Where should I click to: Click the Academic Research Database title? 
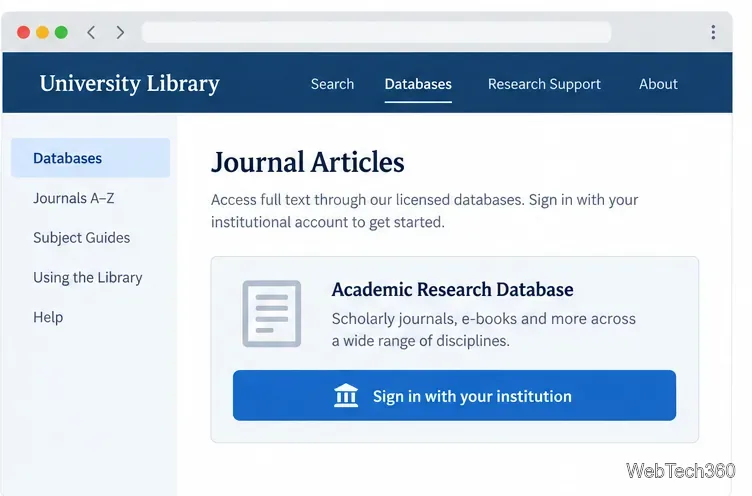click(x=452, y=289)
